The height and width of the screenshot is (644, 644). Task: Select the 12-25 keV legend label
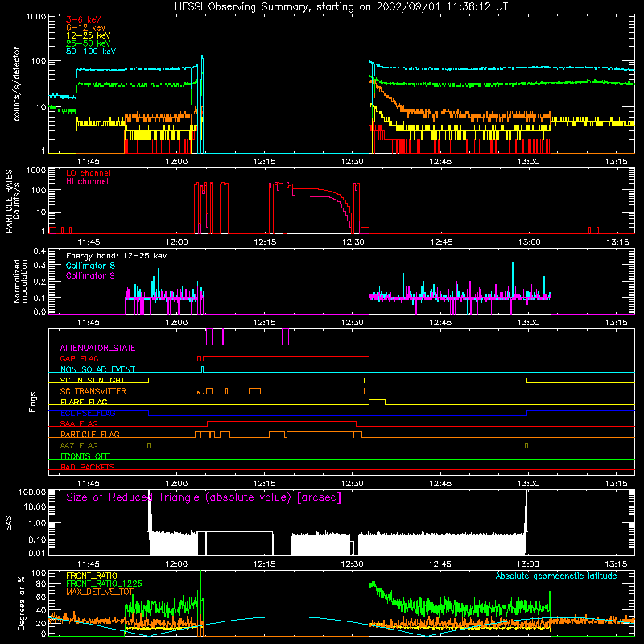click(x=89, y=35)
